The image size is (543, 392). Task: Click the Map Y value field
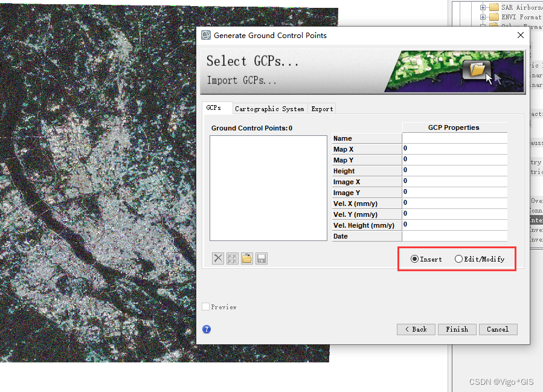pos(454,159)
